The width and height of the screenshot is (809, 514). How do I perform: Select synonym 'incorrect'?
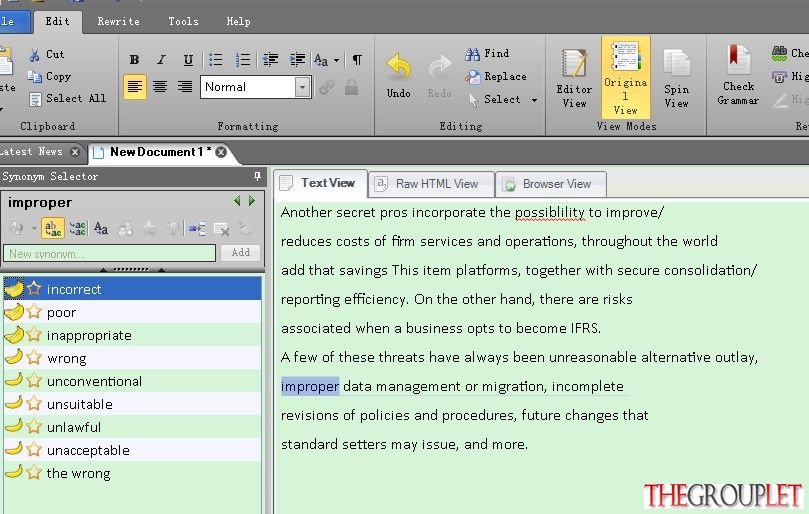click(132, 289)
